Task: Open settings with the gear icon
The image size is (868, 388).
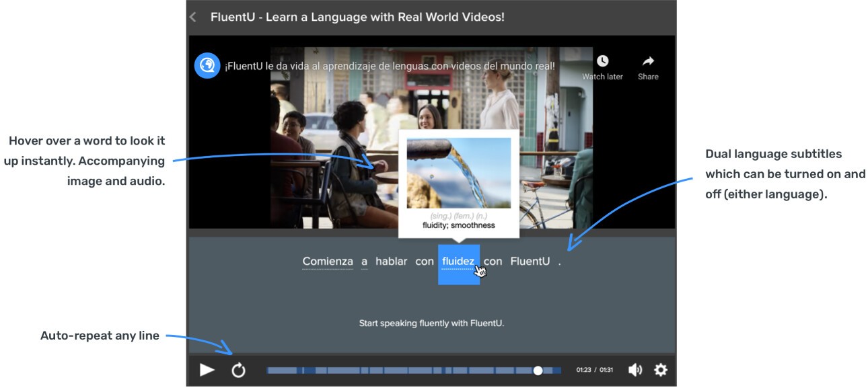Action: [x=661, y=370]
